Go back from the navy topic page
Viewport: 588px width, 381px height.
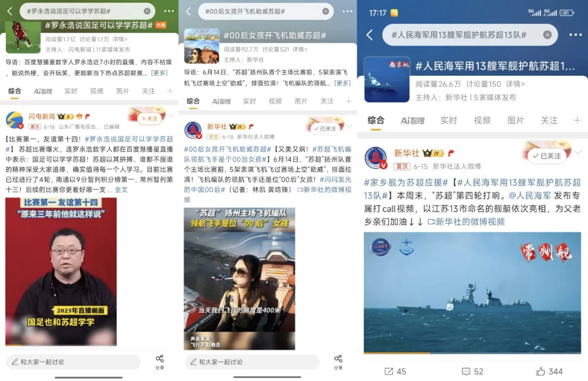pyautogui.click(x=370, y=35)
